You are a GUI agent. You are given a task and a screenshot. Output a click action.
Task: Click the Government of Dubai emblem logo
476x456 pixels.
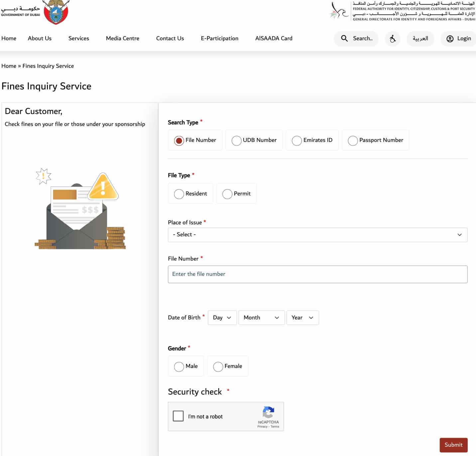pos(56,13)
